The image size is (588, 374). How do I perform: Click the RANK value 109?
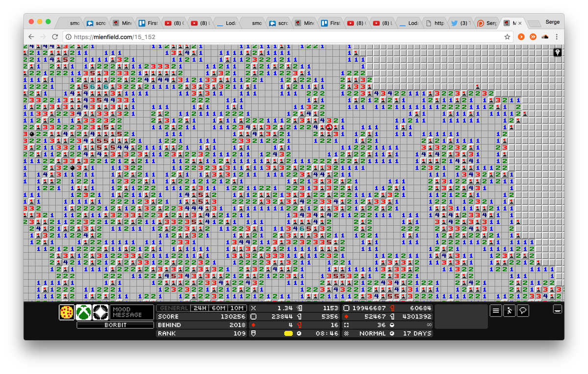coord(240,333)
